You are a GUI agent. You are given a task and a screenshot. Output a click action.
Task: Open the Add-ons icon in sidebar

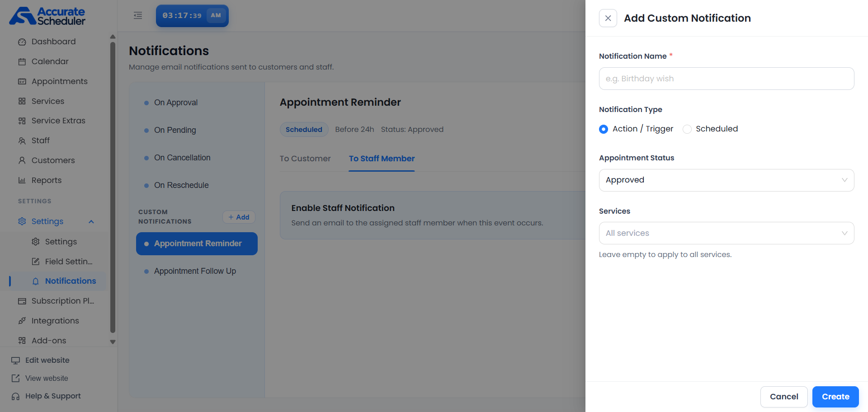point(22,341)
